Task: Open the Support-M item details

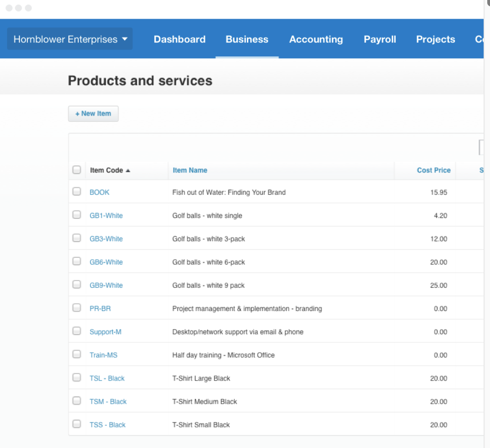Action: pos(105,332)
